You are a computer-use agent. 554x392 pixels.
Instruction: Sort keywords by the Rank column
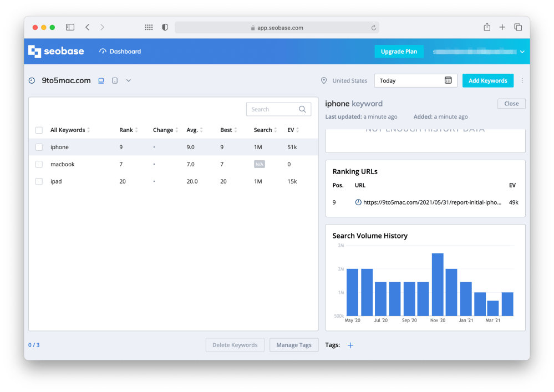point(128,130)
